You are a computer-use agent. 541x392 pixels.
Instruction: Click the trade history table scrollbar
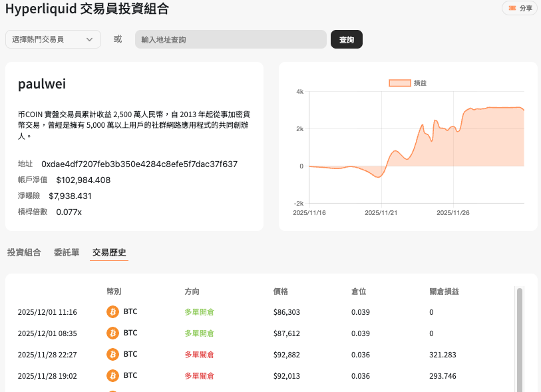(x=520, y=339)
